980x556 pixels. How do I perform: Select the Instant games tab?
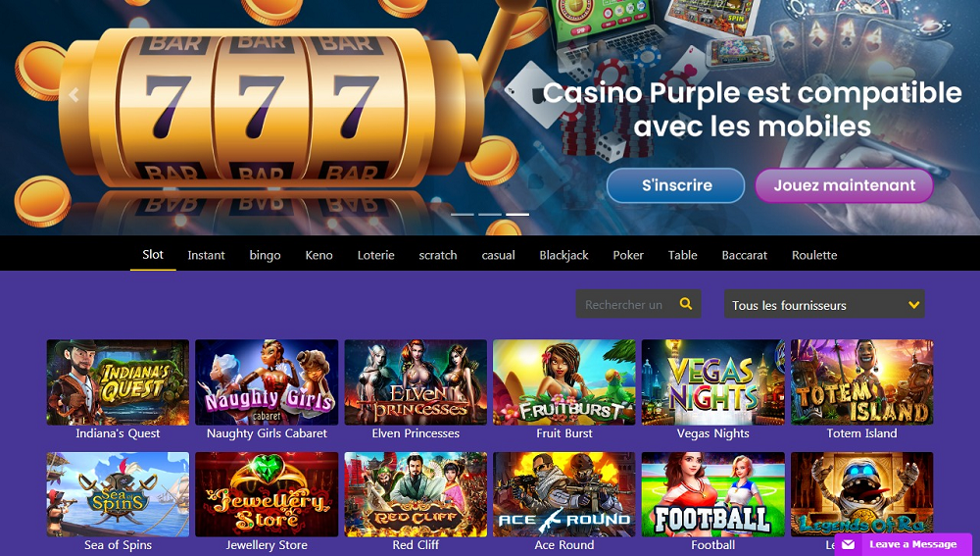point(206,255)
